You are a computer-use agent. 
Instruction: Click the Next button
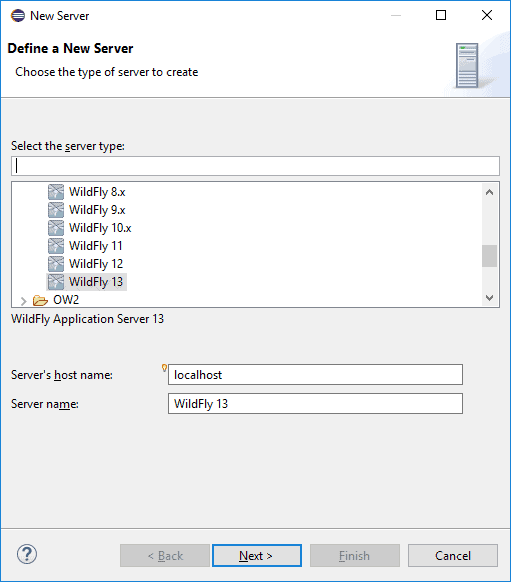(257, 556)
